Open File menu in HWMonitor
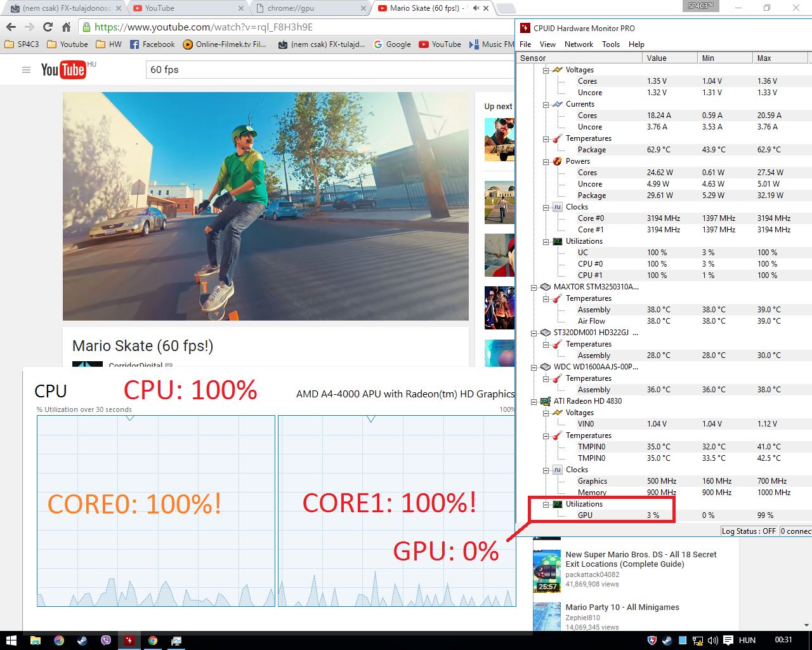Viewport: 812px width, 650px height. (525, 44)
